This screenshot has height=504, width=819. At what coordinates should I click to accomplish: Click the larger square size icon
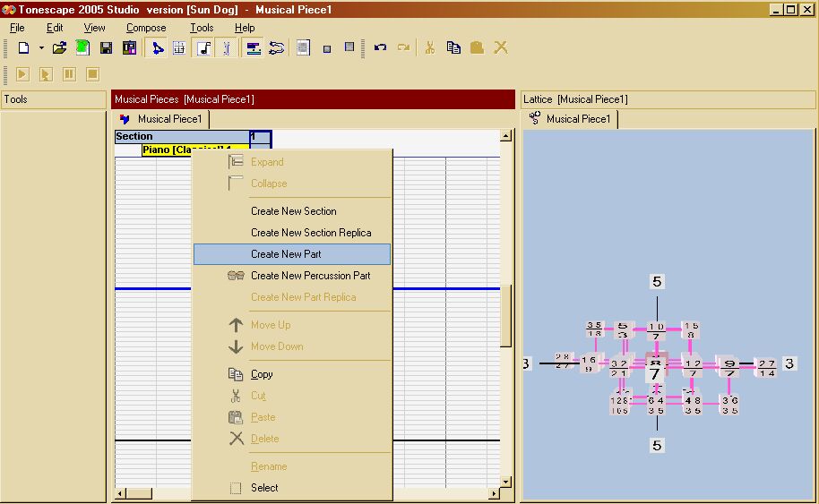click(349, 47)
